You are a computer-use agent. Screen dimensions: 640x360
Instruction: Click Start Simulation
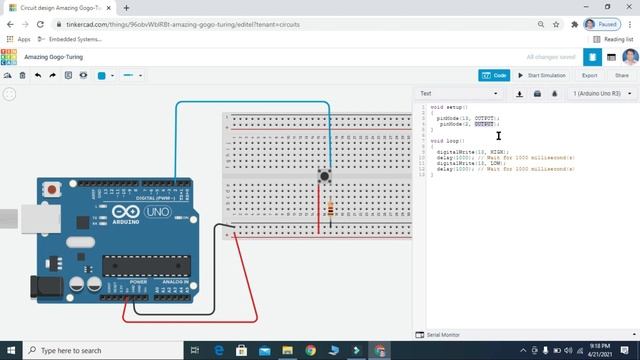pyautogui.click(x=542, y=76)
